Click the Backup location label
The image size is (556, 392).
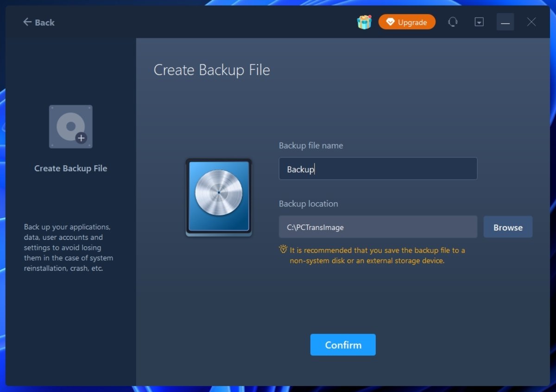click(309, 204)
